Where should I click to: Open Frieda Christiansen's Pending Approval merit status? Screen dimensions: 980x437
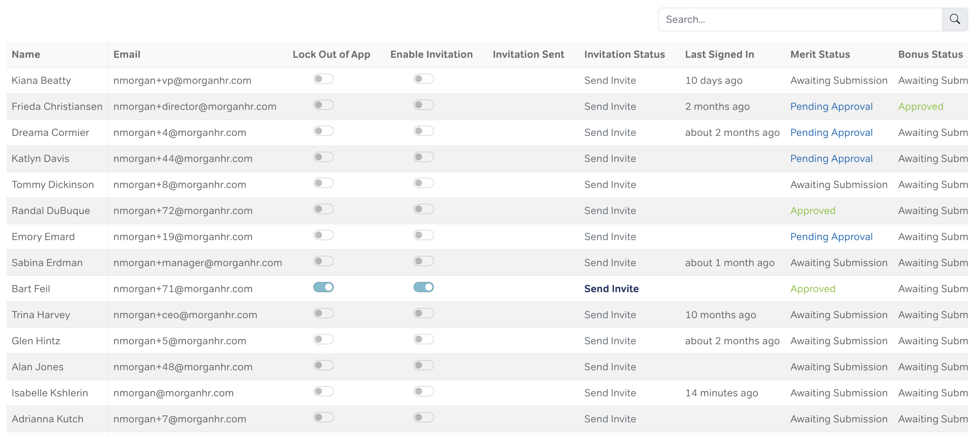point(831,107)
